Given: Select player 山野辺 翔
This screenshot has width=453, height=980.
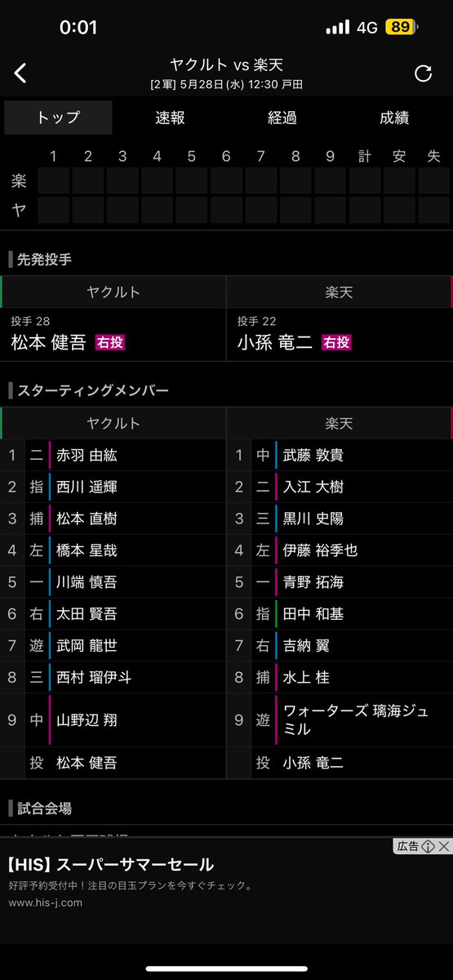Looking at the screenshot, I should 87,720.
